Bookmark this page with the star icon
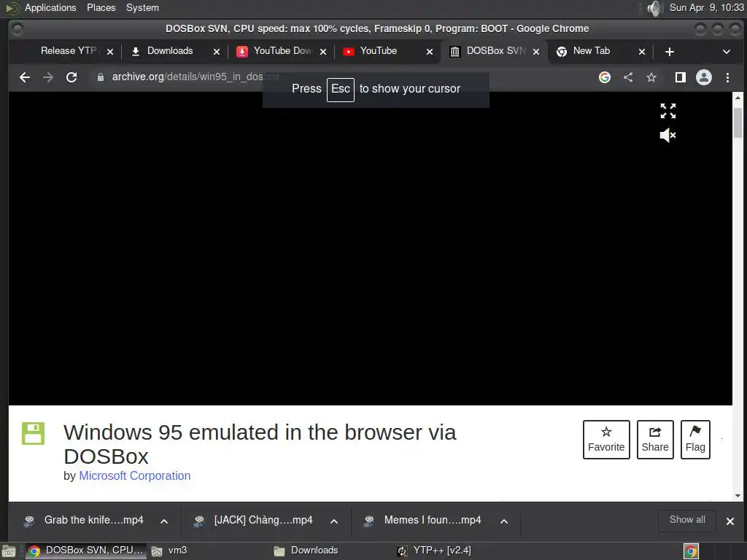This screenshot has height=560, width=747. pyautogui.click(x=651, y=77)
